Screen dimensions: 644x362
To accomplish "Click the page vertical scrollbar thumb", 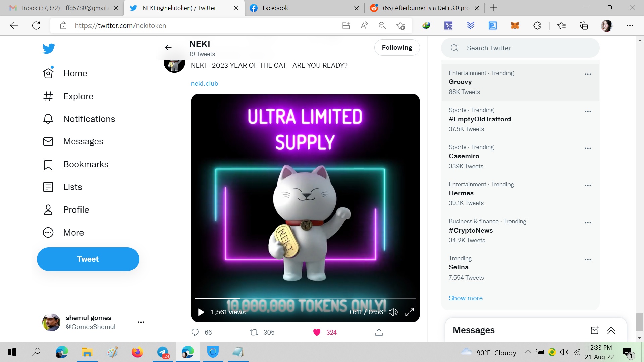I will click(640, 322).
